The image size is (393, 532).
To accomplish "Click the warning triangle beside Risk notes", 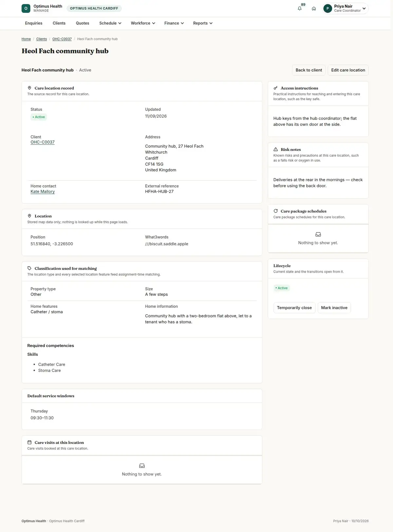I will [x=275, y=149].
